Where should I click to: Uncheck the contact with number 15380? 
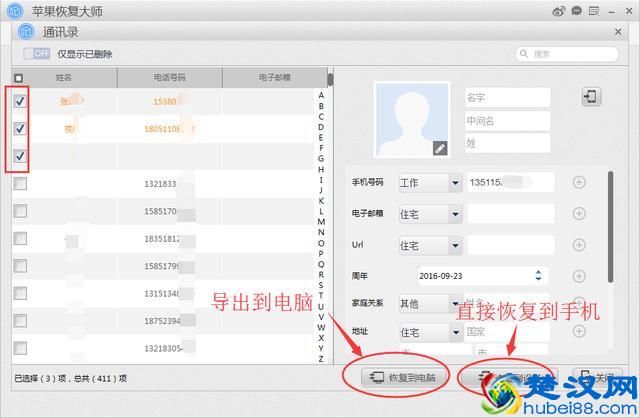coord(20,101)
